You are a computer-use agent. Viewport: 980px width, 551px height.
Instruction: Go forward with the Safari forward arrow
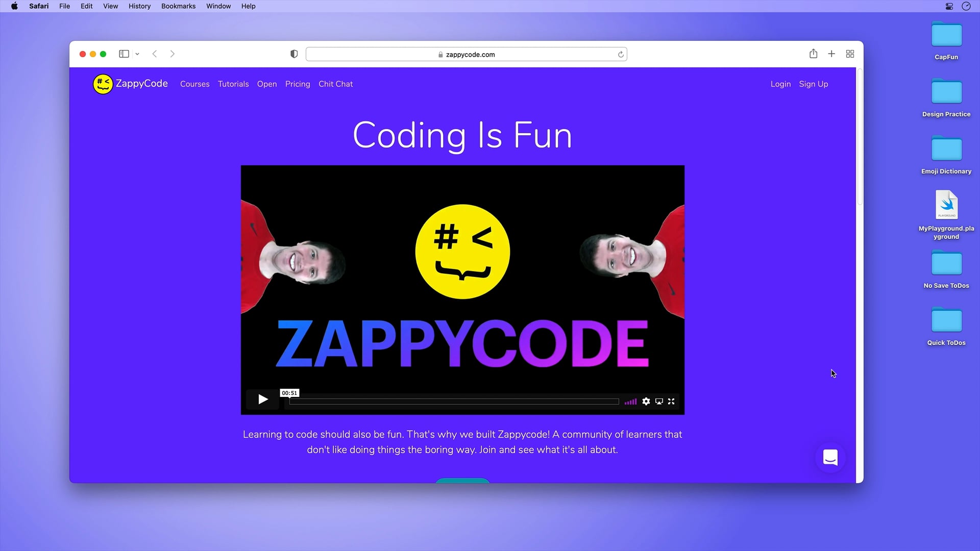pos(173,54)
